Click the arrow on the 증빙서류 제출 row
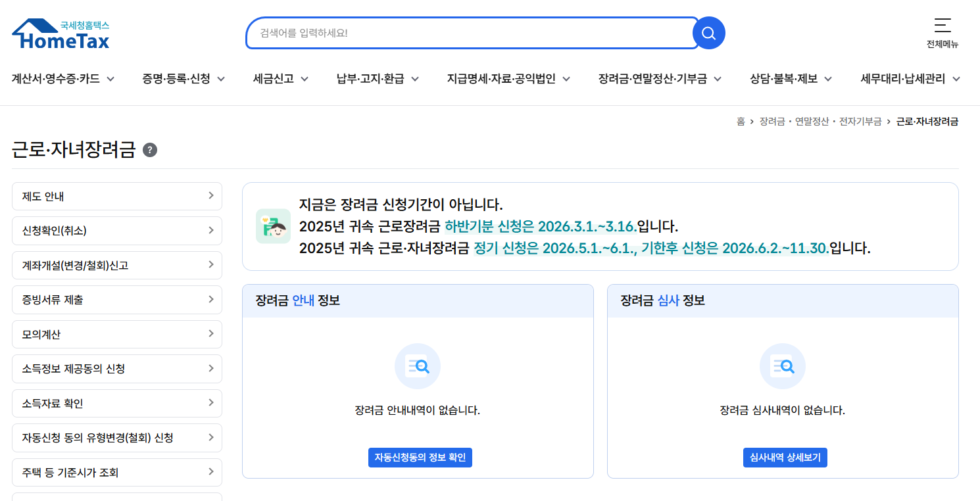980x501 pixels. click(211, 299)
